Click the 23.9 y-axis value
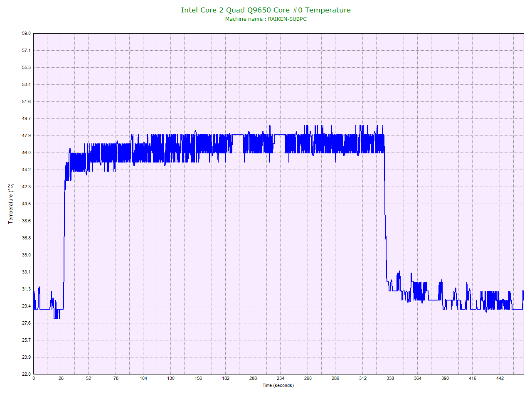Screen dimensions: 532x399 [26, 357]
